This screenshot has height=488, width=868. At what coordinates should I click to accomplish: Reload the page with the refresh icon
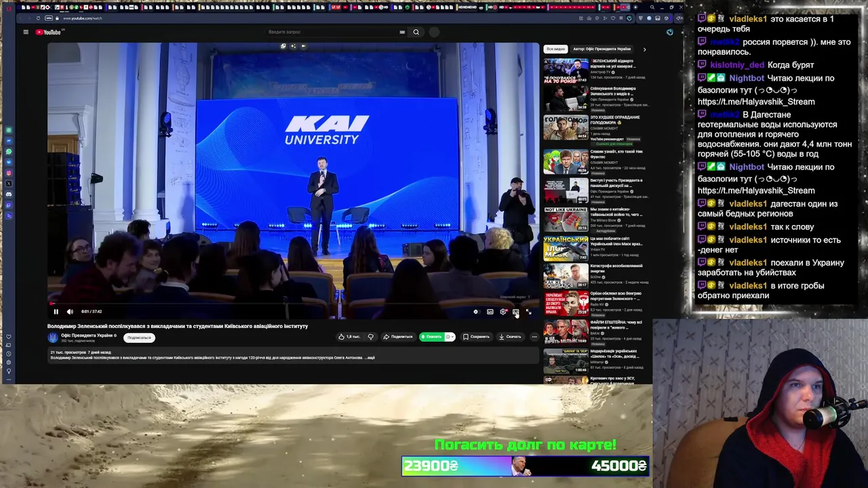tap(38, 18)
